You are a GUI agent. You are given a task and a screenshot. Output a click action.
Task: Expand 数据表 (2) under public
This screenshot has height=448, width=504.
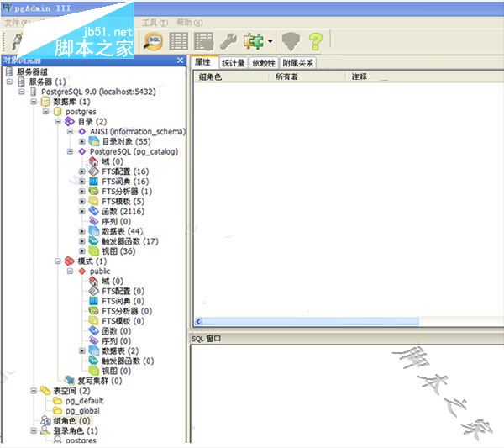pos(82,350)
